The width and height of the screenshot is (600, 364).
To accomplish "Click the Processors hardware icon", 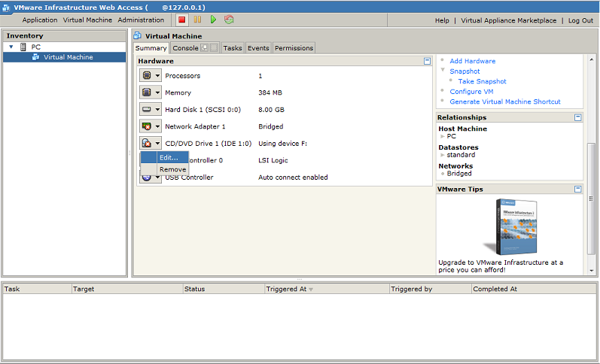I will [x=147, y=75].
